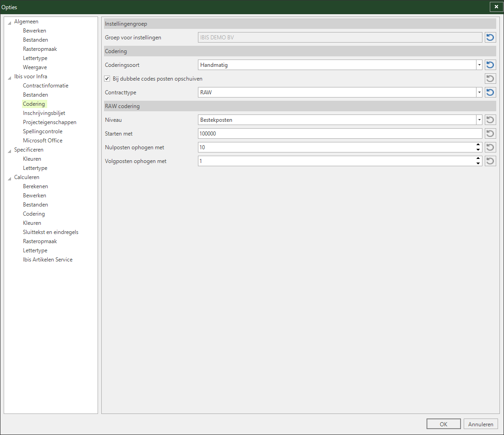The height and width of the screenshot is (435, 504).
Task: Select Codering under Calculeren
Action: click(34, 214)
